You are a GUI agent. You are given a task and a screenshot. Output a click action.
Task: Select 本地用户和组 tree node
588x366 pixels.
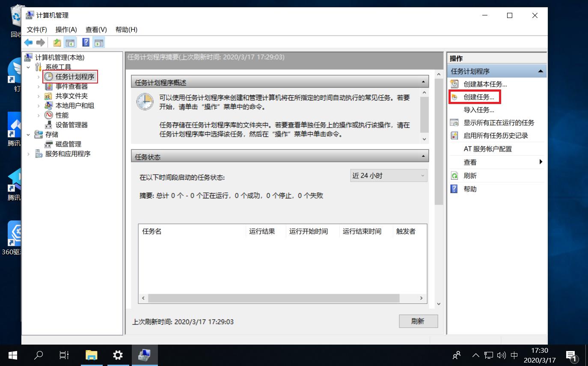pyautogui.click(x=75, y=105)
